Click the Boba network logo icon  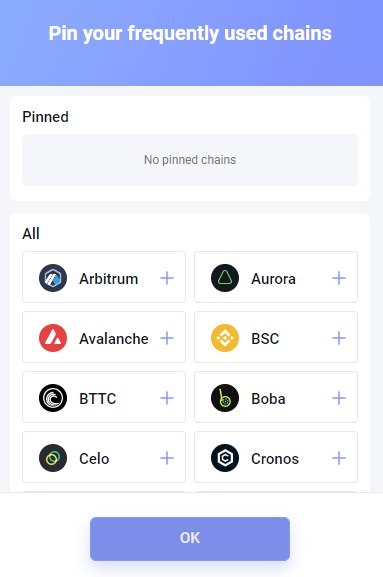click(x=225, y=398)
